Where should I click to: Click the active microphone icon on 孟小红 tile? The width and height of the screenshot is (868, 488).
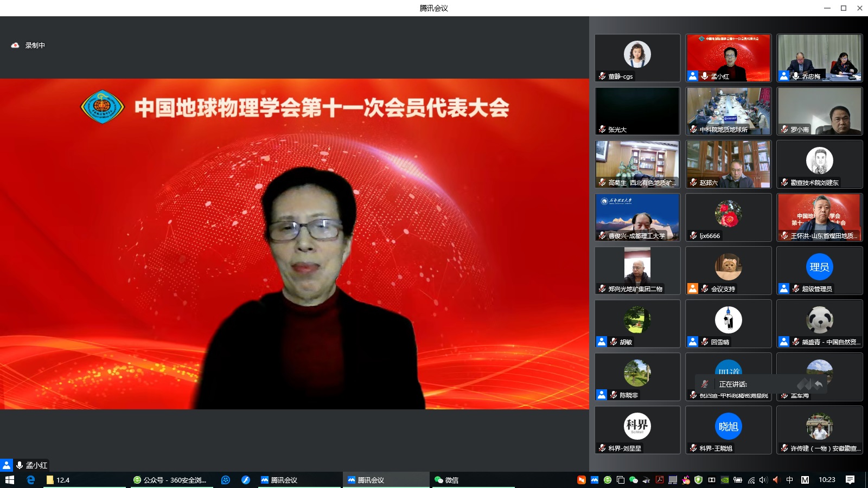pyautogui.click(x=705, y=76)
